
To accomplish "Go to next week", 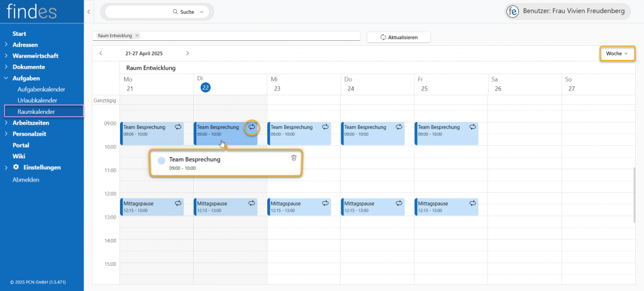I will [187, 53].
